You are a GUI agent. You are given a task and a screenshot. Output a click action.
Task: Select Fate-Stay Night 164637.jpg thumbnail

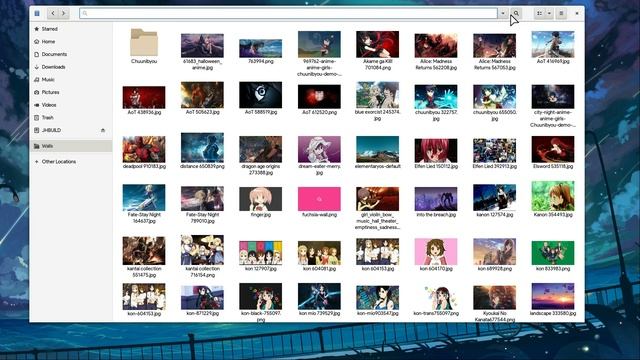(144, 198)
